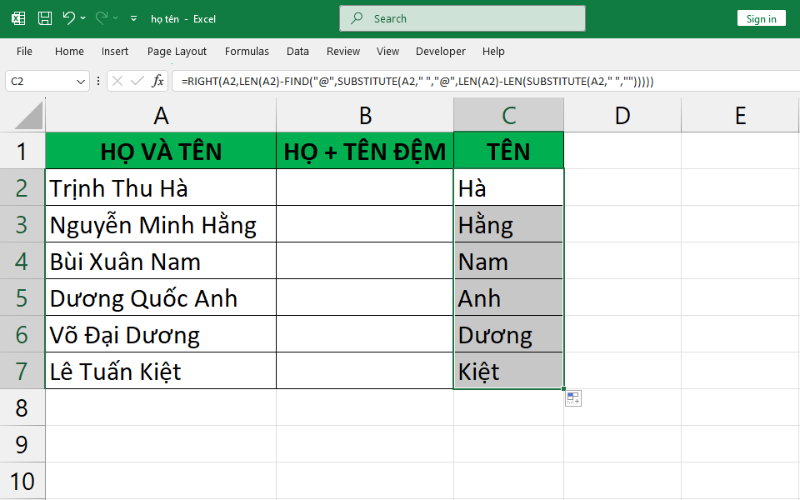This screenshot has width=800, height=500.
Task: Select column B header
Action: point(365,116)
